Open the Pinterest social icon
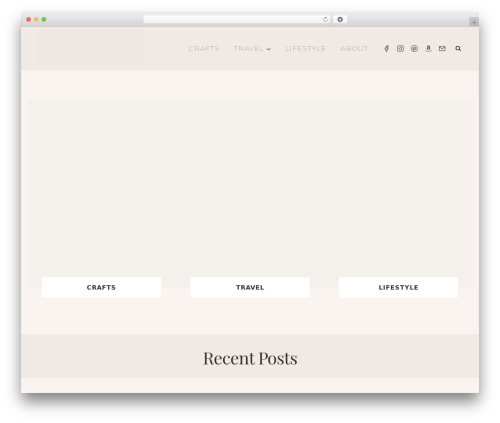Image resolution: width=500 pixels, height=423 pixels. (414, 49)
